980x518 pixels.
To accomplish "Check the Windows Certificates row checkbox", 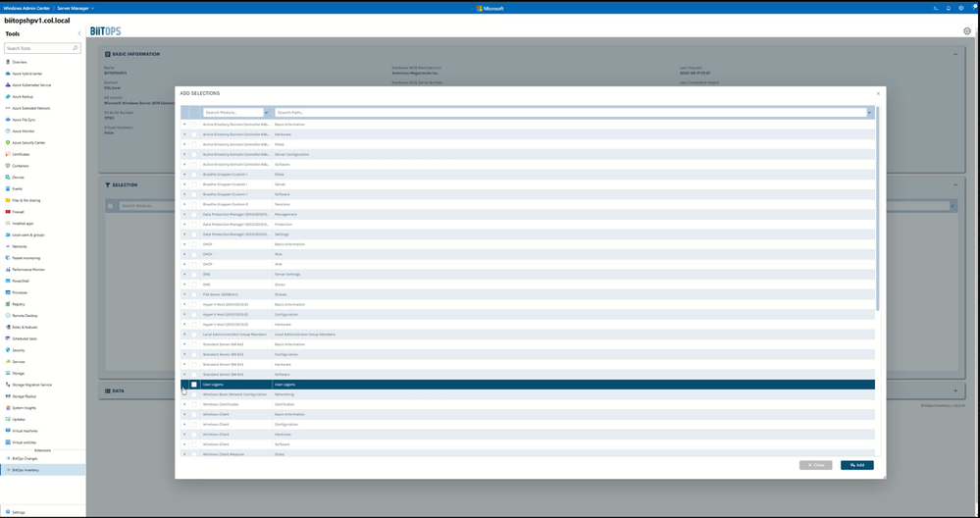I will pyautogui.click(x=194, y=404).
